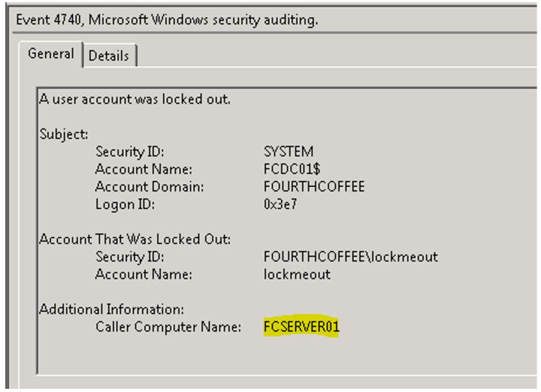The width and height of the screenshot is (541, 392).
Task: Click the 'Subject:' section heading
Action: (64, 134)
